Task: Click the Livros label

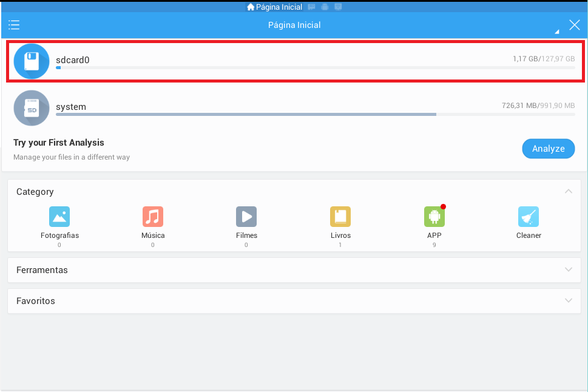Action: 340,235
